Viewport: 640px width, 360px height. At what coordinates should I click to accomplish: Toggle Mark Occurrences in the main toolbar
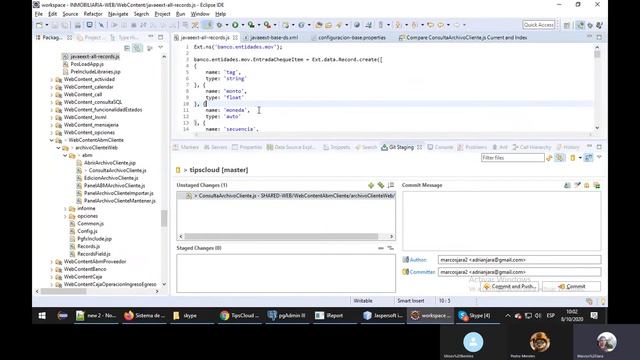(x=208, y=25)
